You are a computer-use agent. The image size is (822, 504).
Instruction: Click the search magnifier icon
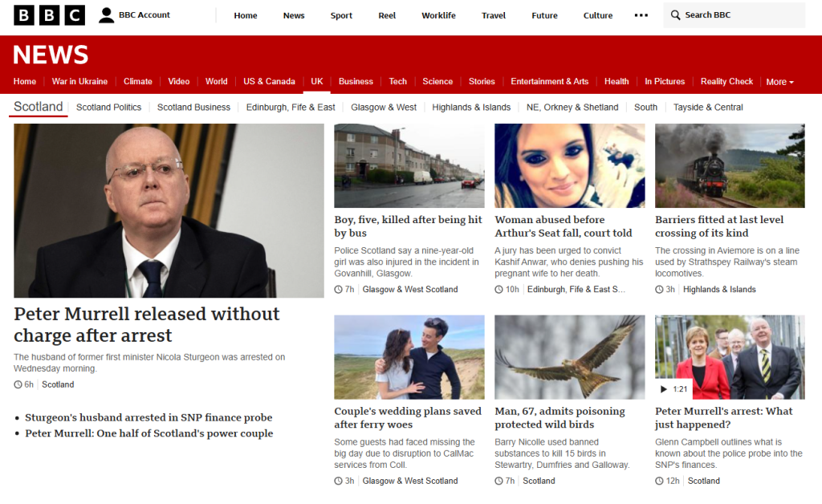pos(676,15)
